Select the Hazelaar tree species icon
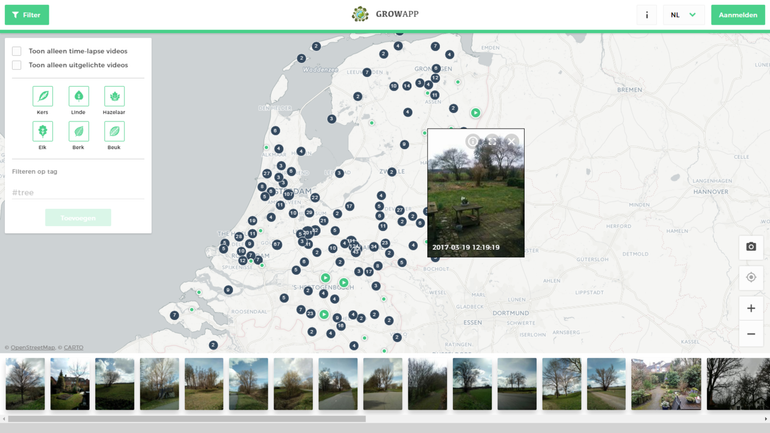Image resolution: width=770 pixels, height=433 pixels. 114,96
